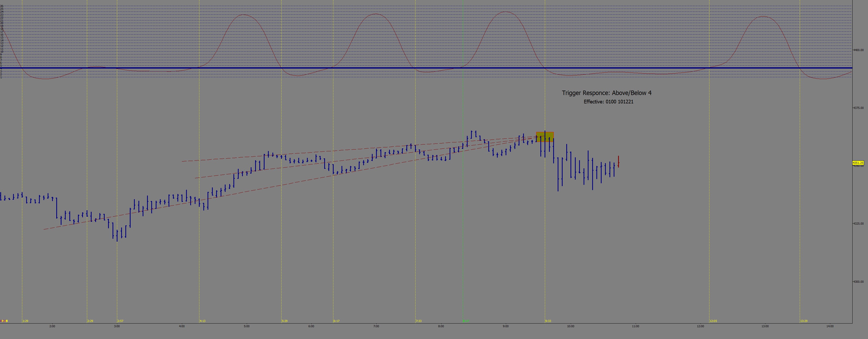Click the 13:00 time axis label
The height and width of the screenshot is (339, 868).
tap(765, 326)
